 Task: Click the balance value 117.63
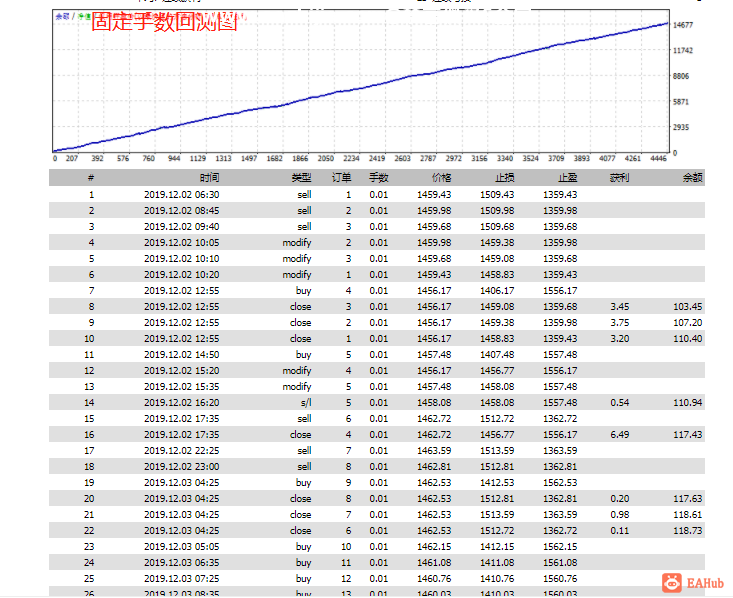click(x=688, y=498)
